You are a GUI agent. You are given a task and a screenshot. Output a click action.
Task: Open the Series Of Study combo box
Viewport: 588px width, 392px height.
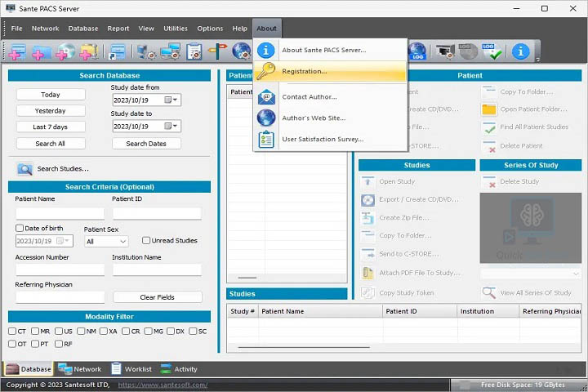click(x=531, y=274)
